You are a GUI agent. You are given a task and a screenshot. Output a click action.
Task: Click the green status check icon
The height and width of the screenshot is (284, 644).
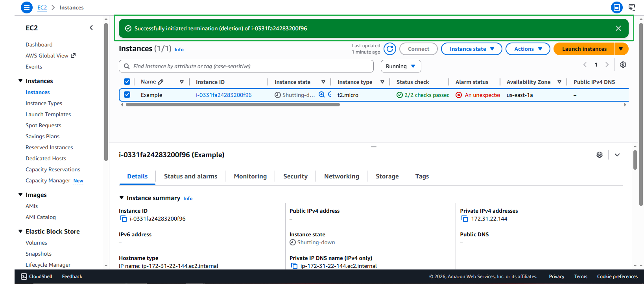400,95
